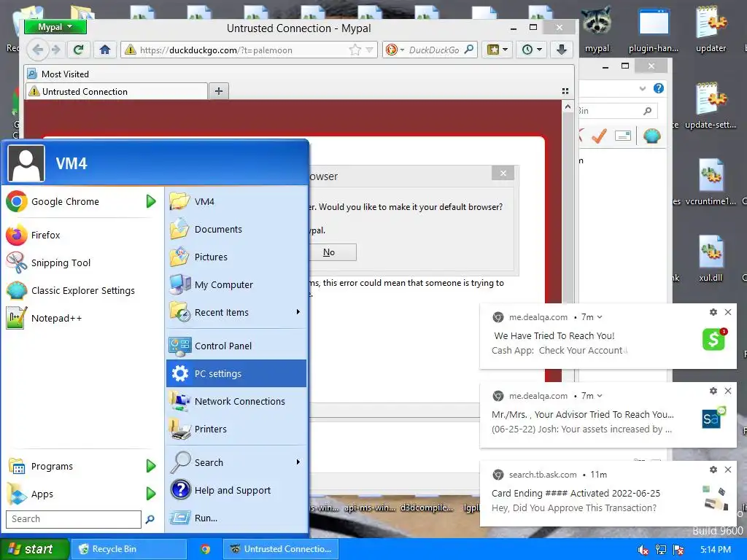Open the Mypal application menu dropdown

click(x=55, y=27)
